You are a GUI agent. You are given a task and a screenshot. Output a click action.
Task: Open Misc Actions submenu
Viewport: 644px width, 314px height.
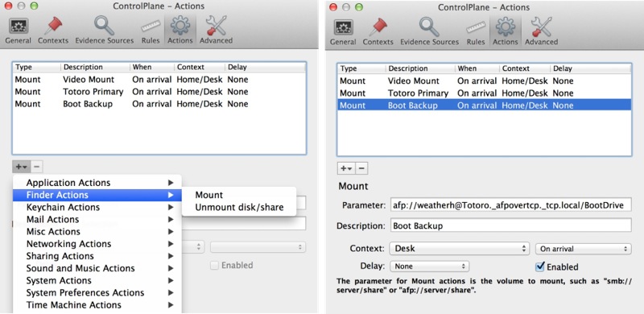(97, 231)
